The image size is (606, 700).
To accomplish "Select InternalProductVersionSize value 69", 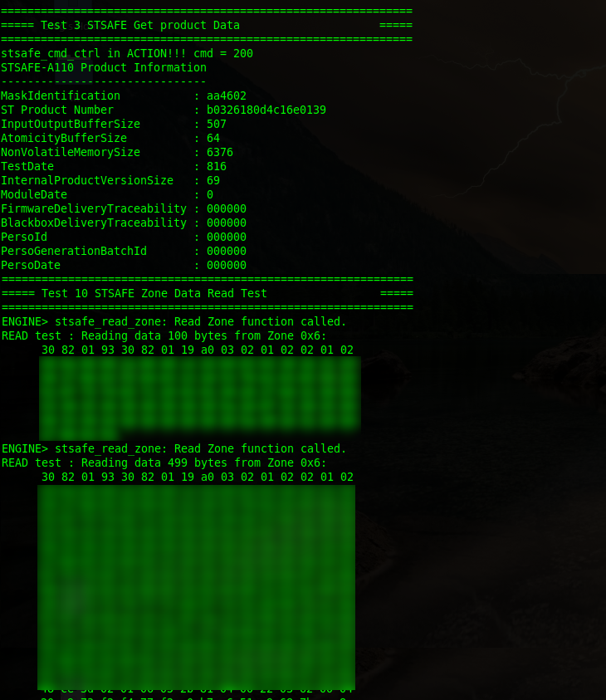I will click(213, 181).
